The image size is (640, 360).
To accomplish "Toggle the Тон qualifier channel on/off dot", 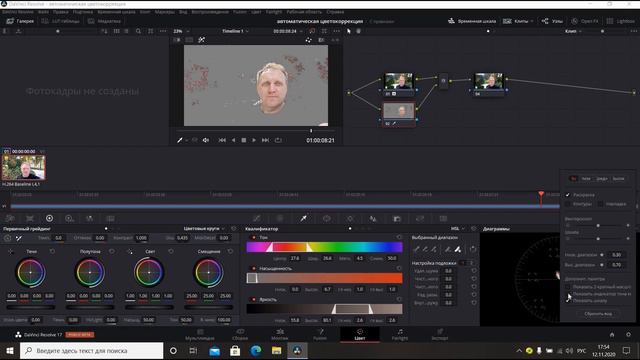I will pos(253,237).
